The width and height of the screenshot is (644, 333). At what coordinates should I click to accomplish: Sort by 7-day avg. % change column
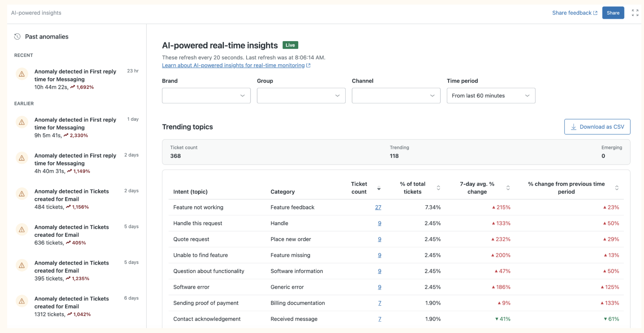508,188
